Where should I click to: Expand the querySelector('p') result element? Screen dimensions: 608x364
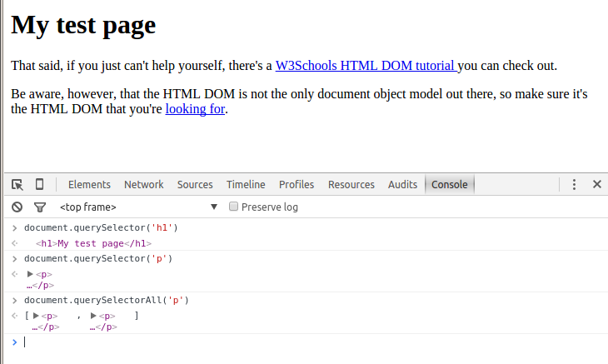point(31,274)
